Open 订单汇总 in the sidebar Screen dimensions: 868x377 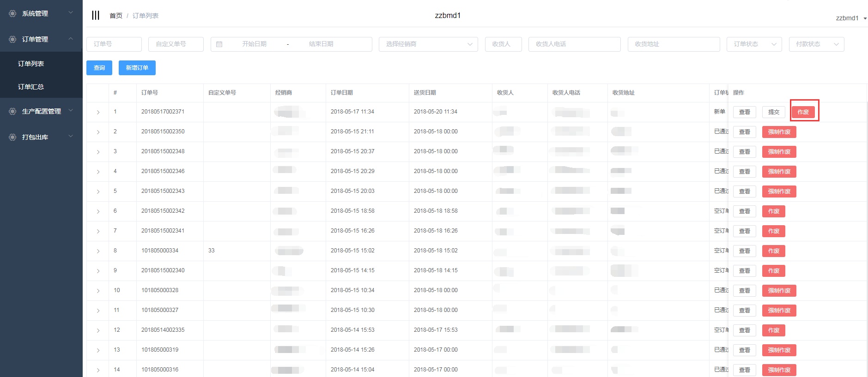tap(31, 87)
